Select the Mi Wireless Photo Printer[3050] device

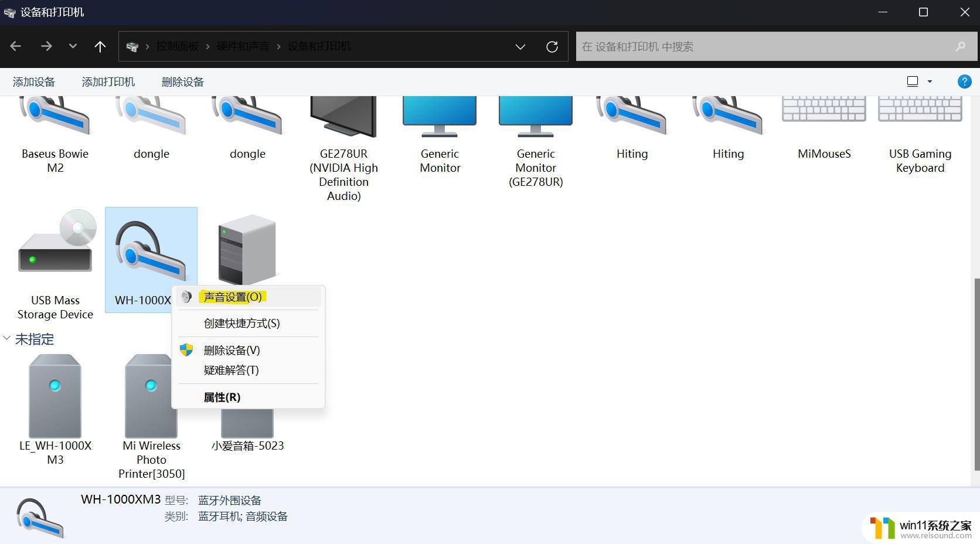tap(151, 417)
